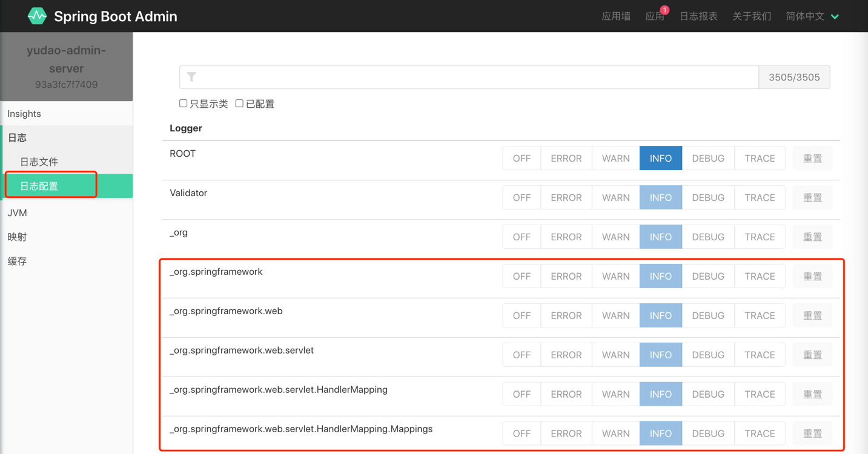Click the red notification badge on 应用
Viewport: 868px width, 454px height.
click(x=664, y=10)
